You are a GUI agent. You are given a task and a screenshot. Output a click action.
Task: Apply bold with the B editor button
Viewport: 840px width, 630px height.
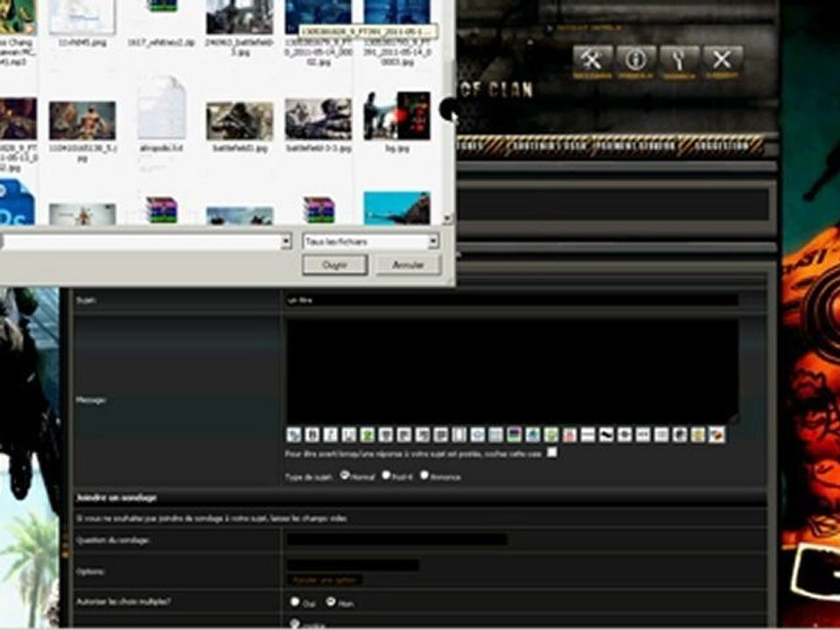(311, 435)
